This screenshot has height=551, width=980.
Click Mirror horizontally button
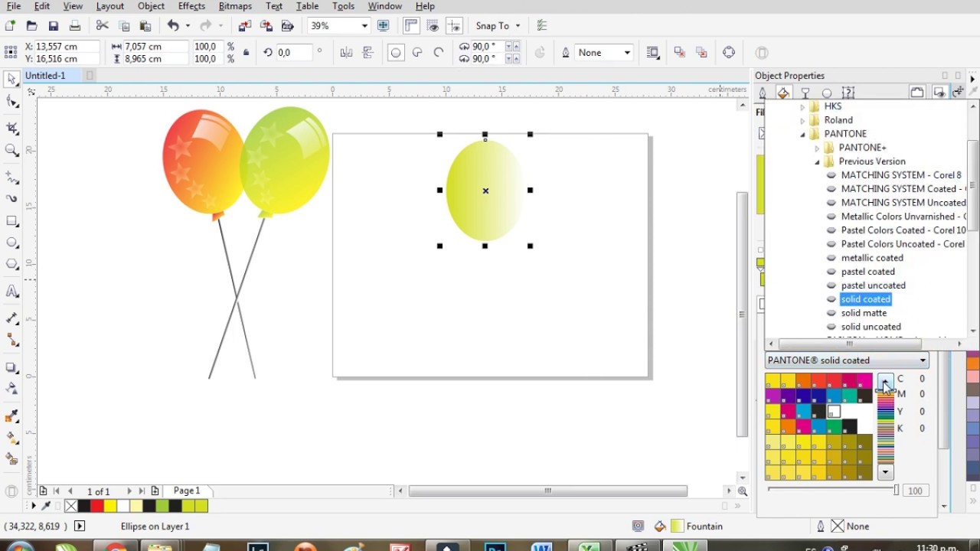pos(347,53)
